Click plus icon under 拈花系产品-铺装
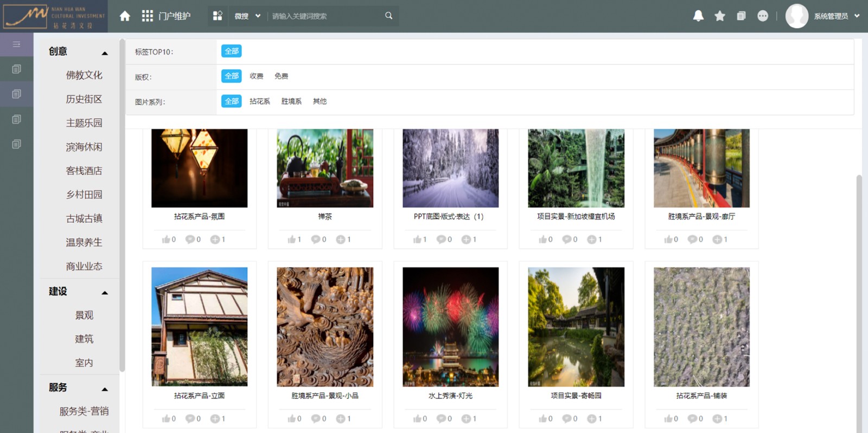The image size is (868, 433). point(717,418)
